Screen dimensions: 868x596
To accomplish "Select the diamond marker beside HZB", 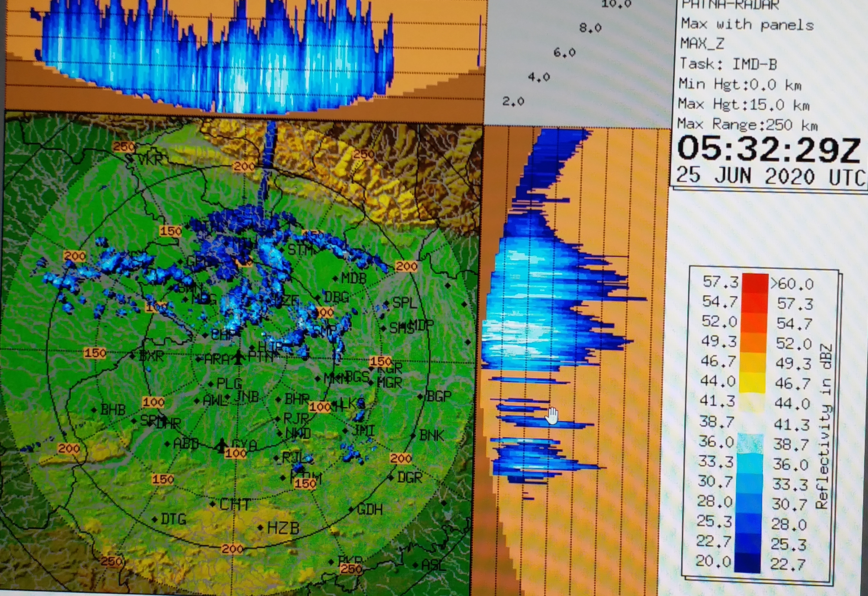I will pos(260,528).
